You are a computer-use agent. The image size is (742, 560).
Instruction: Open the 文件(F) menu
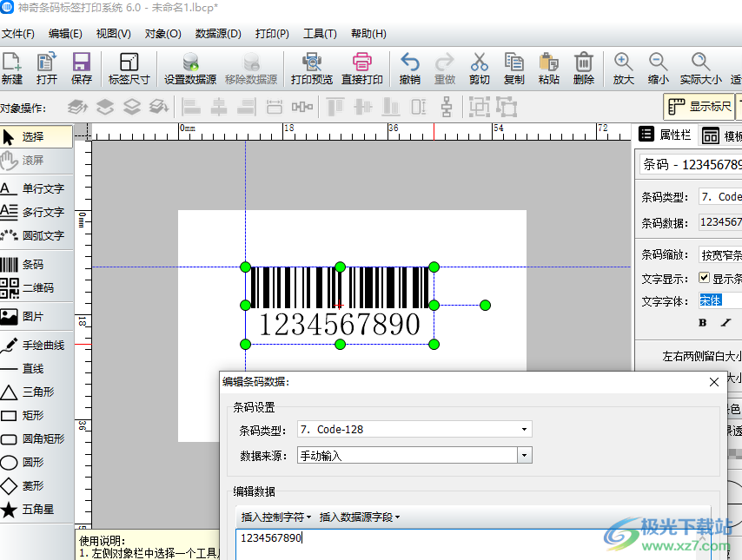(x=18, y=34)
